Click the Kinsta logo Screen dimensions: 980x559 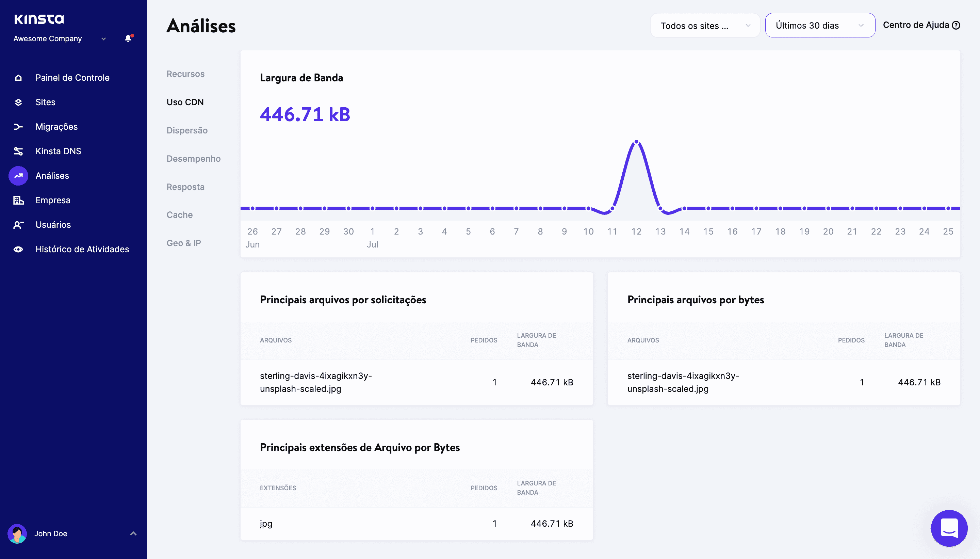click(39, 19)
